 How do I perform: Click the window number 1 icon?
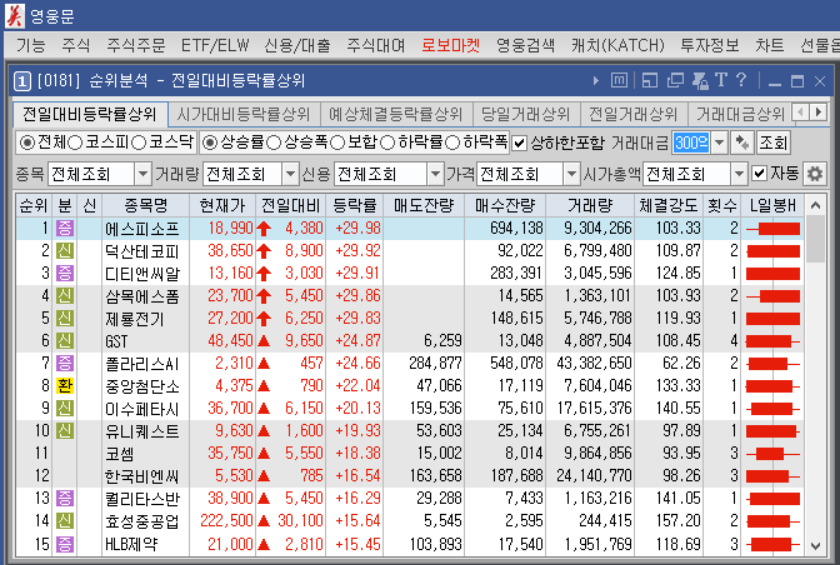tap(21, 81)
